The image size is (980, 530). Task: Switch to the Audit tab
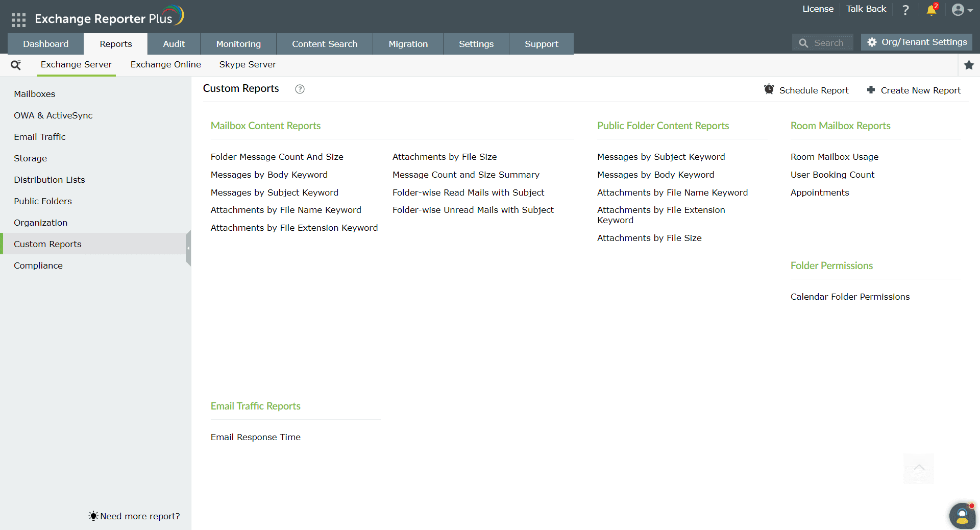174,44
